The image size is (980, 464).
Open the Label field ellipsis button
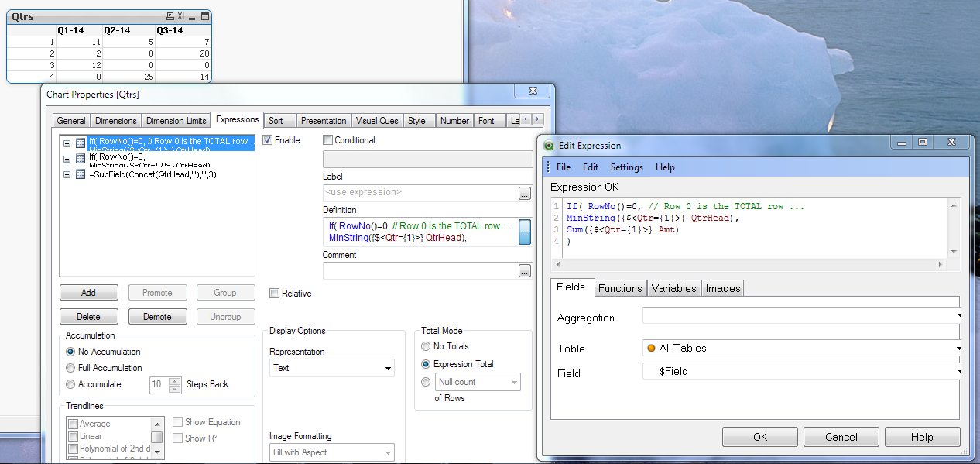point(525,193)
